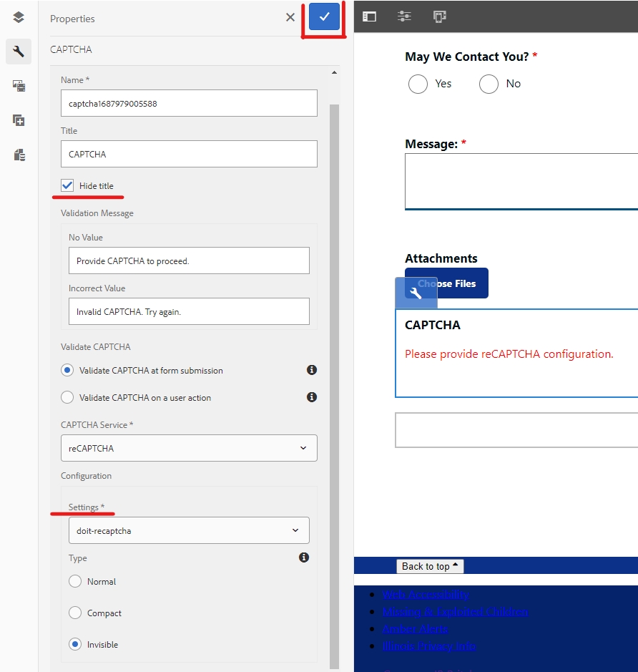This screenshot has width=638, height=672.
Task: Click the Message text area
Action: coord(521,182)
